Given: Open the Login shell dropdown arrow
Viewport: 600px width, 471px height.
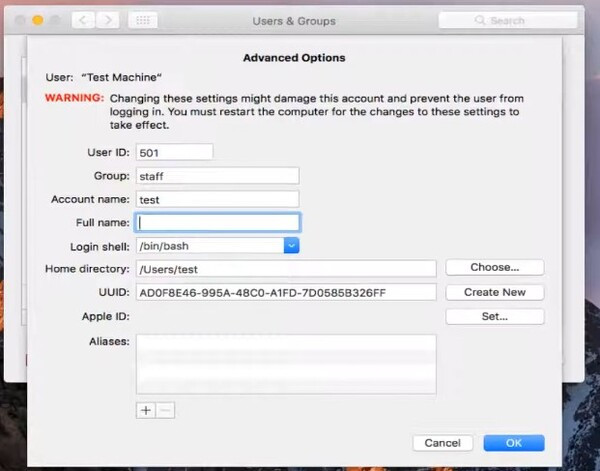Looking at the screenshot, I should [x=291, y=246].
